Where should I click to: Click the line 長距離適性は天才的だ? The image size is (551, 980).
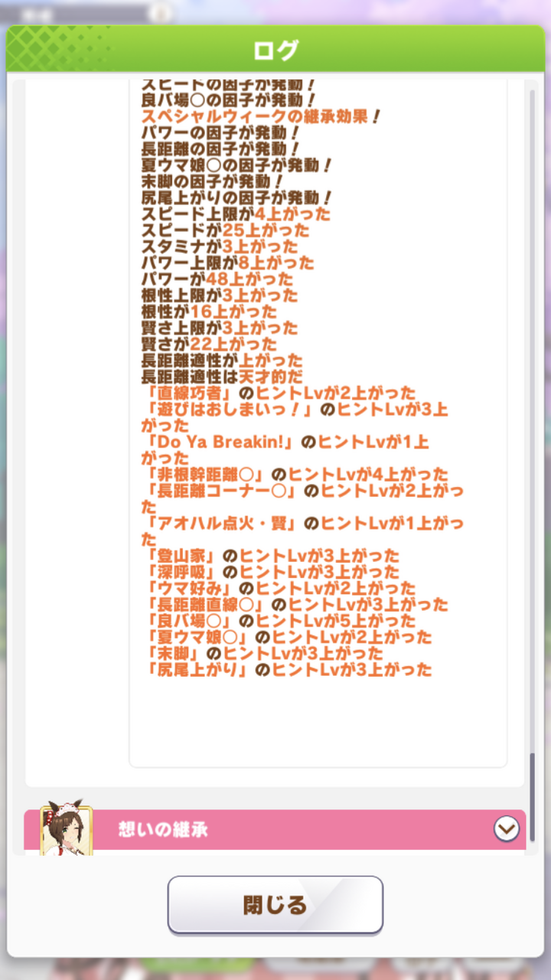(x=222, y=376)
